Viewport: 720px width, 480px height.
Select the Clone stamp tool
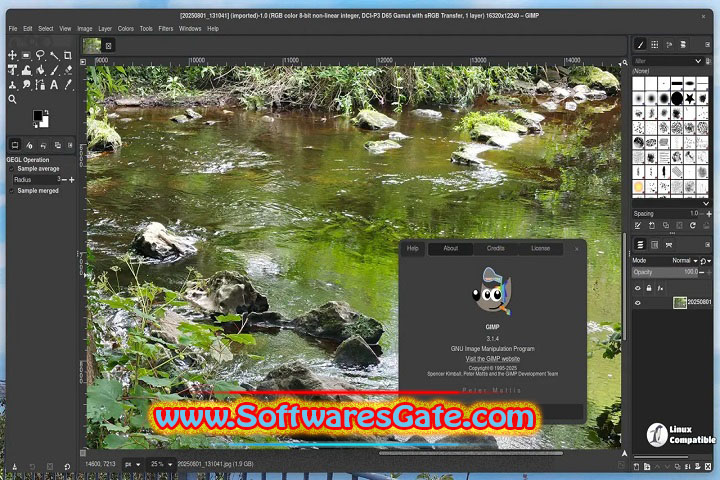tap(12, 85)
